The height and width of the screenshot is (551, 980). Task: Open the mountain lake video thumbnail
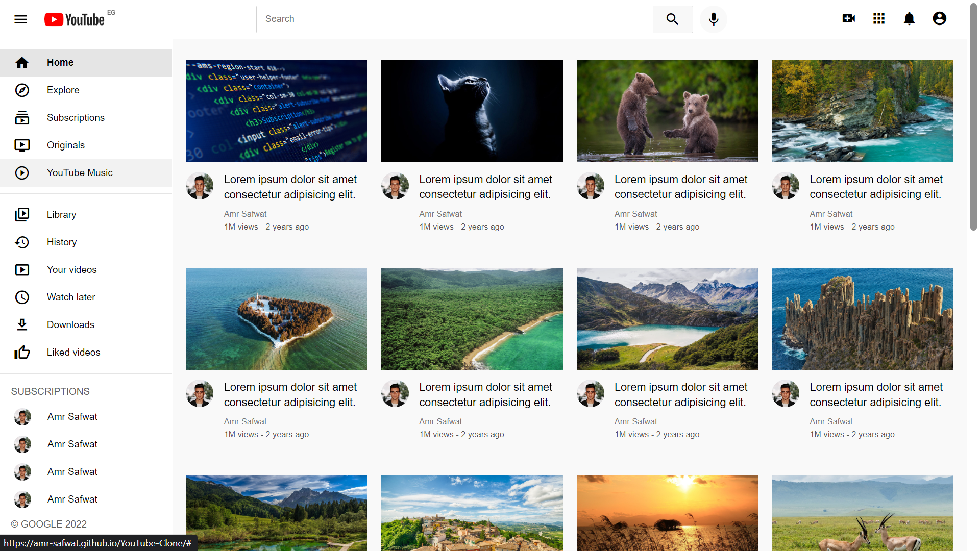pyautogui.click(x=667, y=319)
